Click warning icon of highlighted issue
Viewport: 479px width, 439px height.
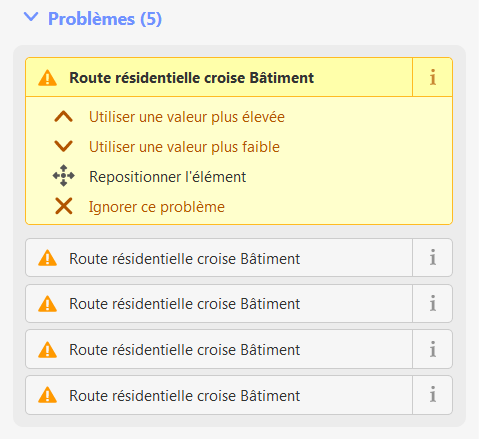[48, 78]
